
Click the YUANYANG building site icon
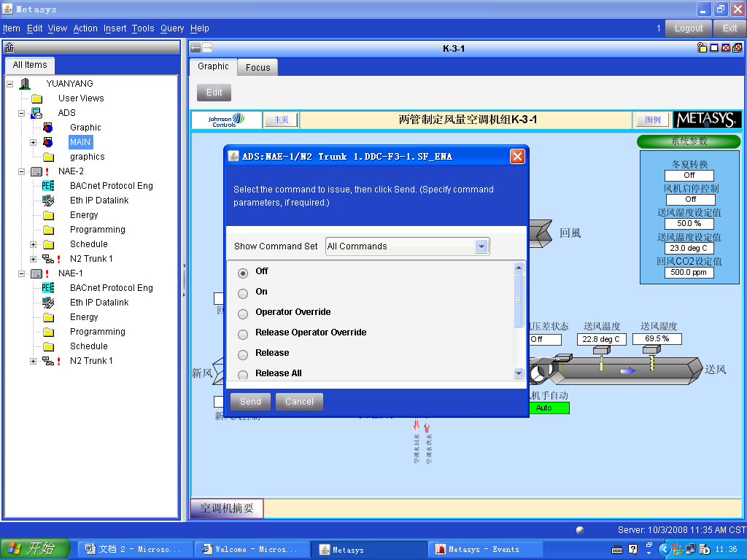(x=25, y=84)
